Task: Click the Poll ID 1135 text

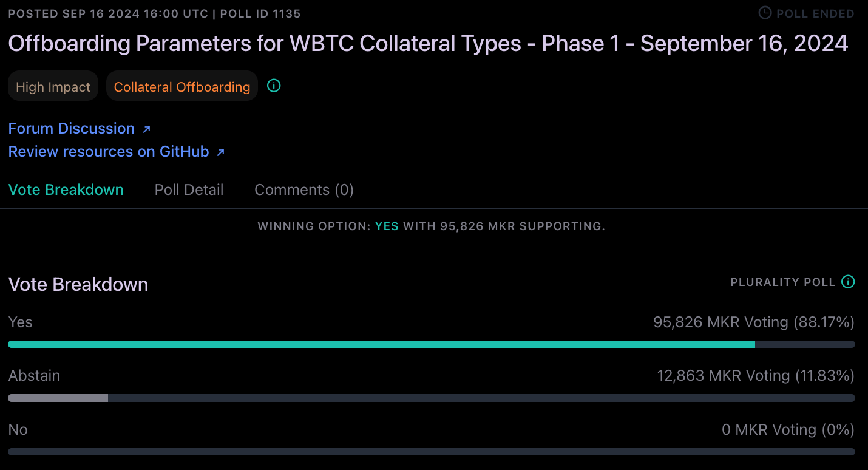Action: click(260, 13)
